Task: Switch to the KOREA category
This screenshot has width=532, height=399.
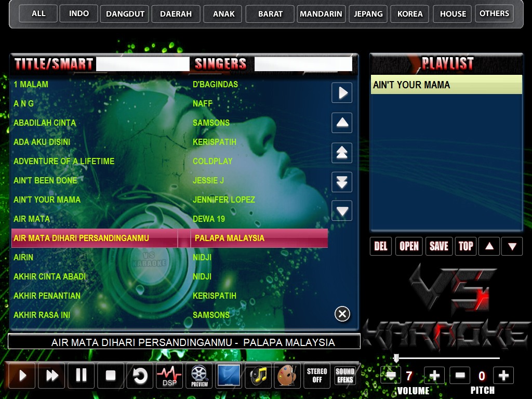Action: coord(410,14)
